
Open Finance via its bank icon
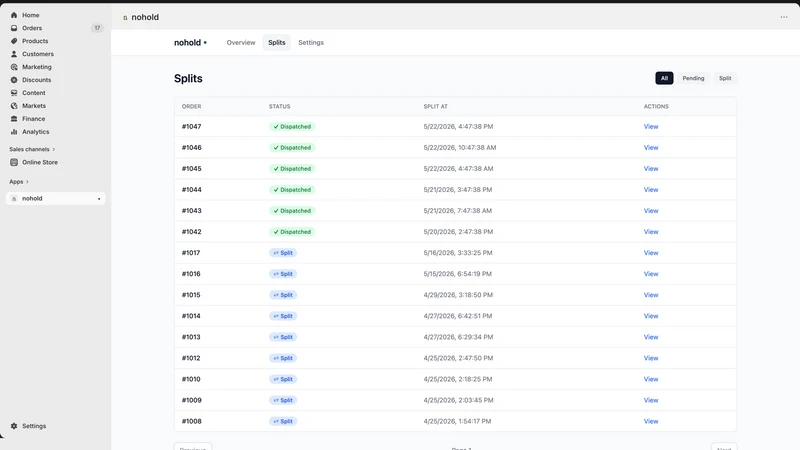pos(14,119)
